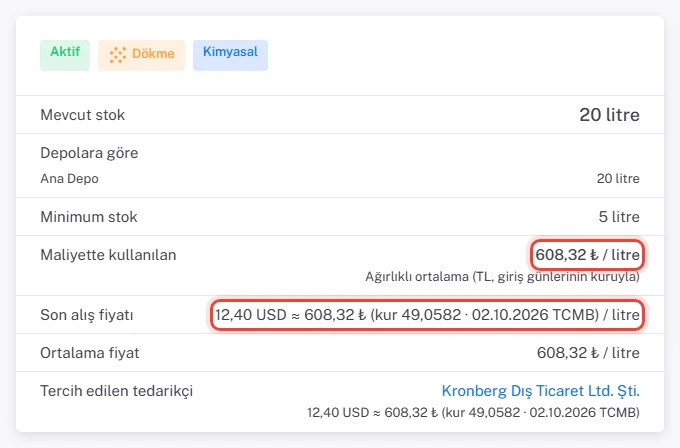Click the Tercih edilen tedarikçi label

(x=117, y=391)
